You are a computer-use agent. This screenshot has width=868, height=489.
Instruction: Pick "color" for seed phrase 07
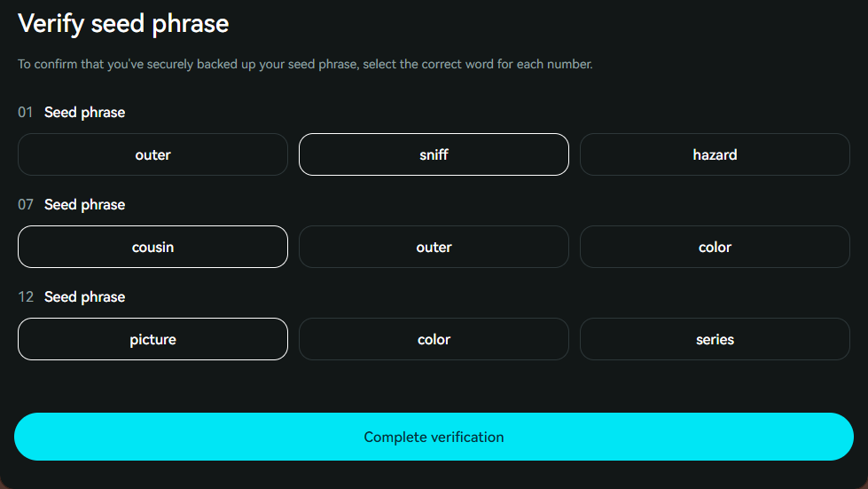click(x=715, y=247)
